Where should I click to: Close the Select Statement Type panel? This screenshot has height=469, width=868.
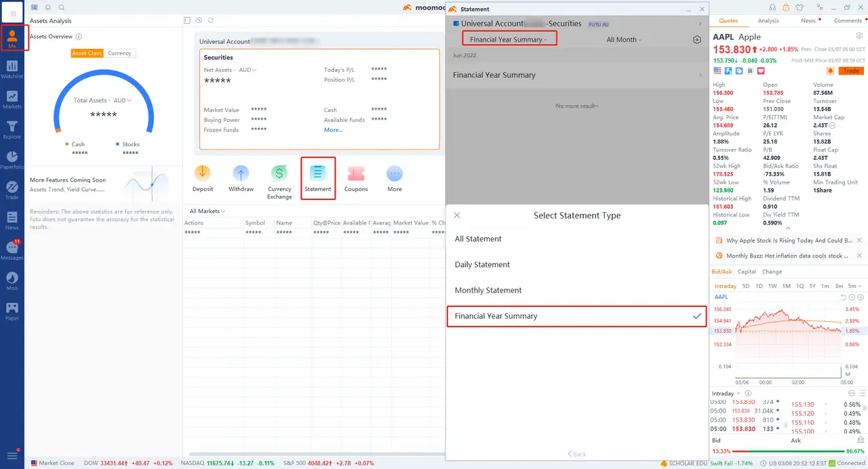point(456,216)
